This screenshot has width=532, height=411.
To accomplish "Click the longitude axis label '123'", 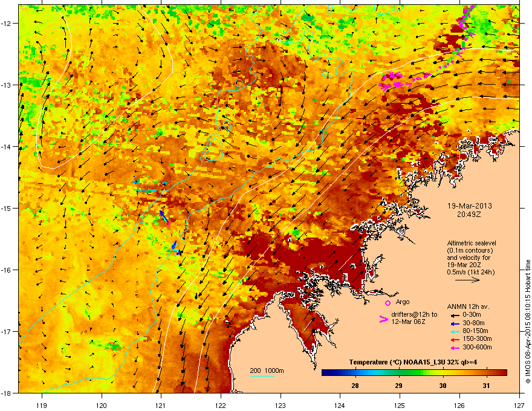I will coord(281,405).
